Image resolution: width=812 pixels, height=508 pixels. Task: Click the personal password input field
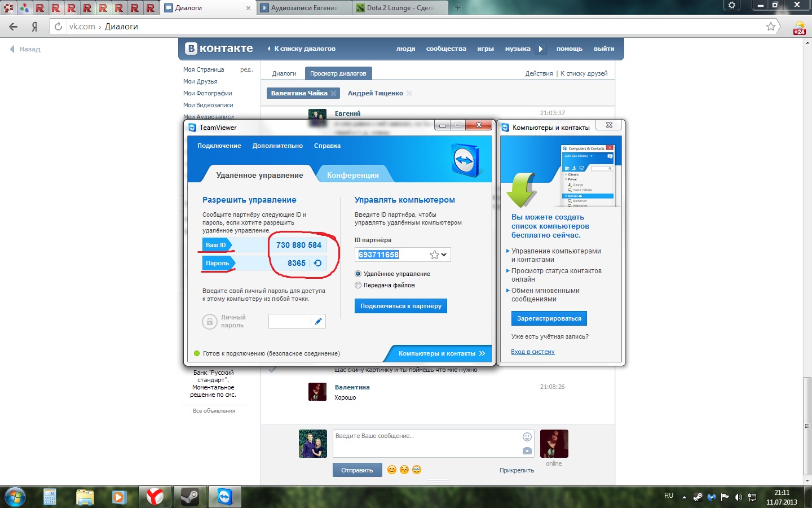point(290,321)
